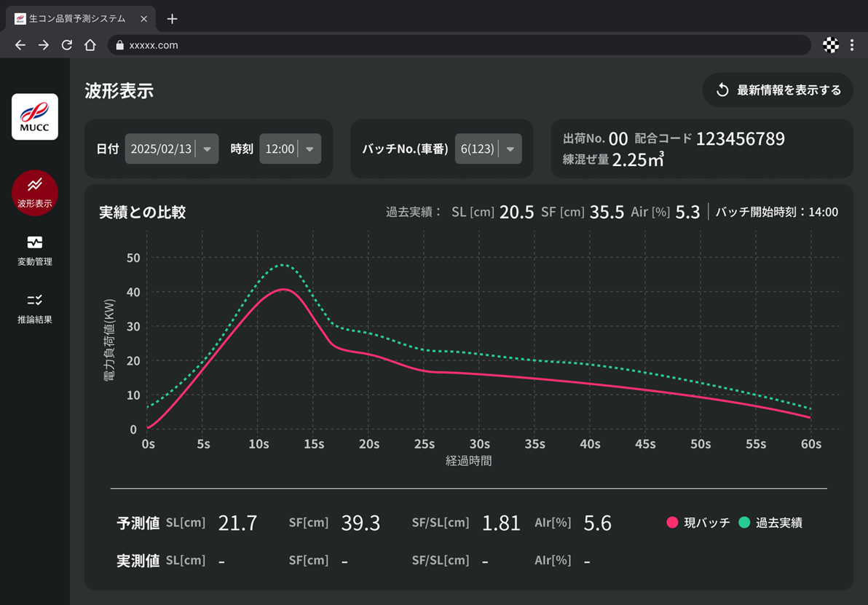Open the browser three-dot menu

coord(852,45)
